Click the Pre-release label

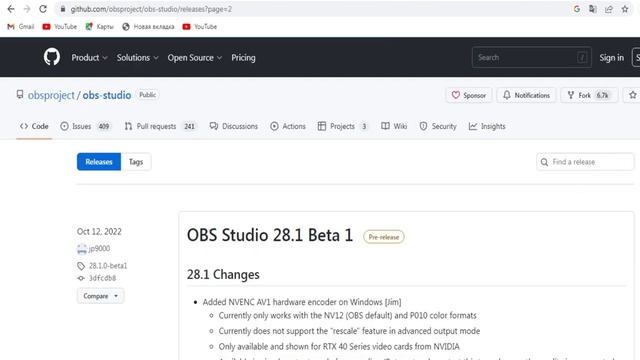tap(384, 237)
